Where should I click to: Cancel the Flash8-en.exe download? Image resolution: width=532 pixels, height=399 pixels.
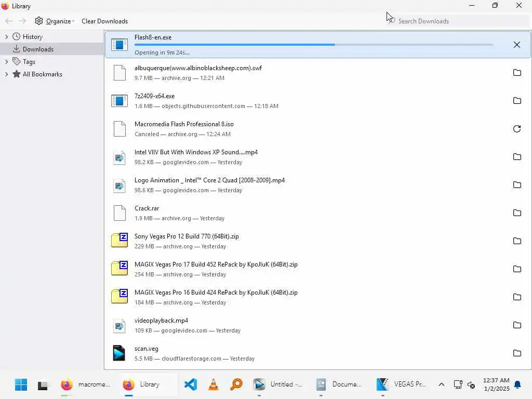(516, 45)
